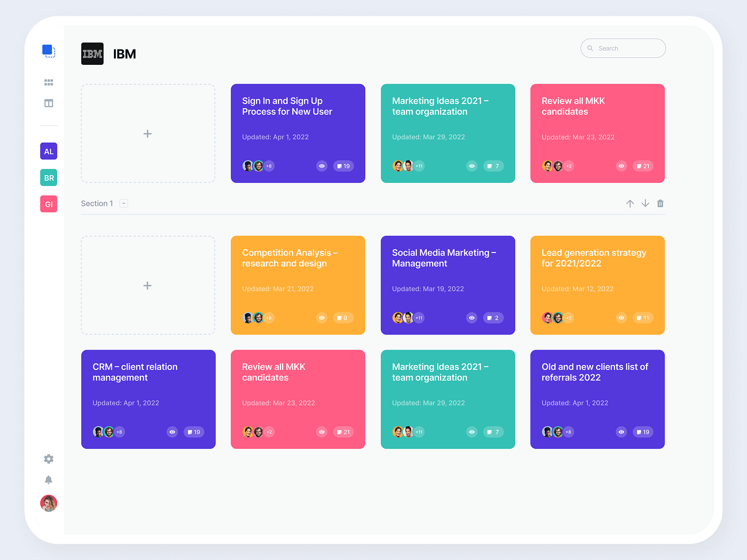Move Section 1 down using the arrow icon

pyautogui.click(x=645, y=203)
